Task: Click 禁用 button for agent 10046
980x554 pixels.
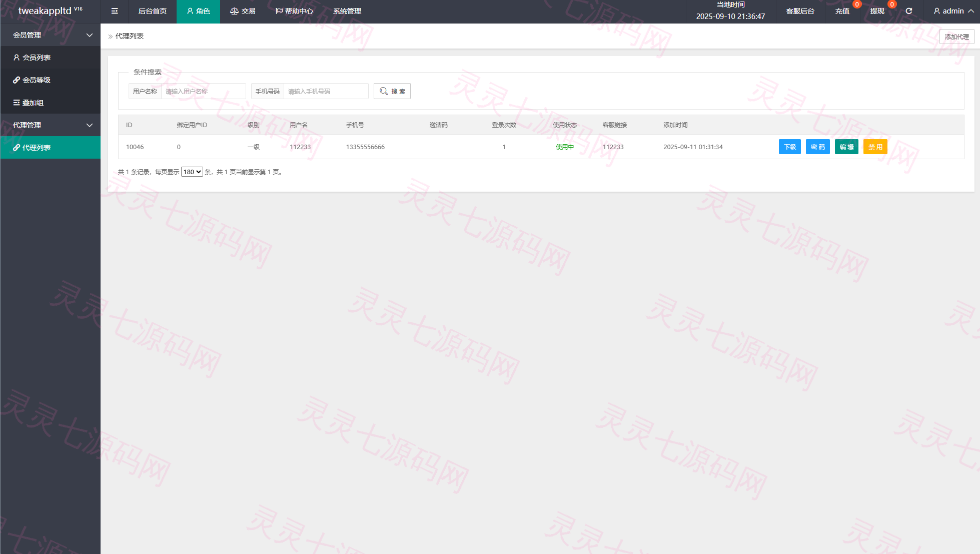Action: tap(875, 147)
